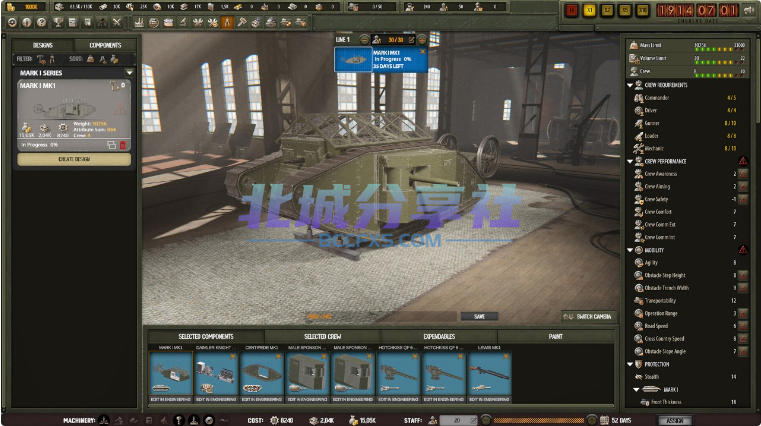Add worker with Line 1 plus button
The height and width of the screenshot is (426, 761).
[422, 40]
